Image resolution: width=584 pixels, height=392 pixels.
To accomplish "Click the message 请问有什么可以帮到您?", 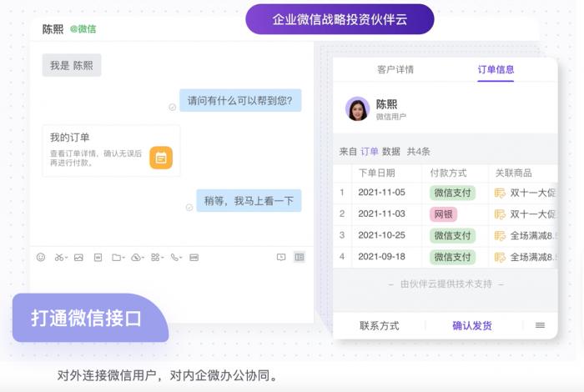I will [240, 101].
